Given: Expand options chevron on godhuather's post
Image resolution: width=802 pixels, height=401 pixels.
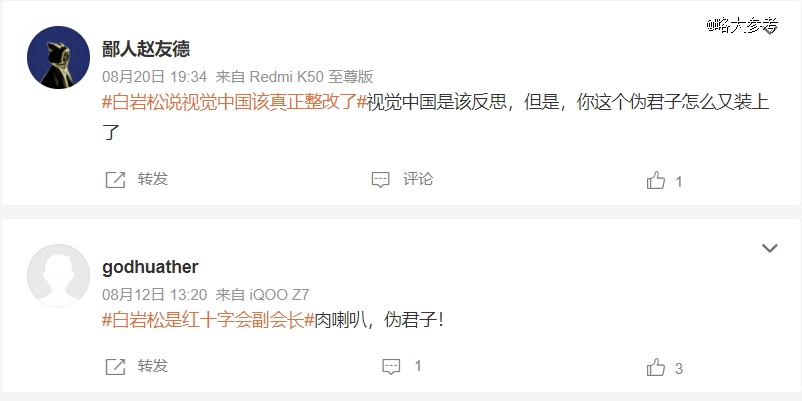Looking at the screenshot, I should tap(770, 248).
